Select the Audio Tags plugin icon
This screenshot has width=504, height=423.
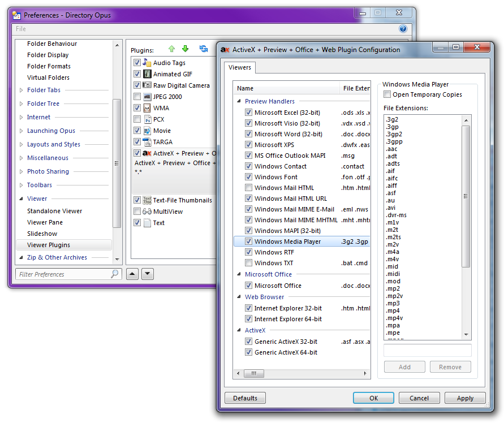coord(147,63)
